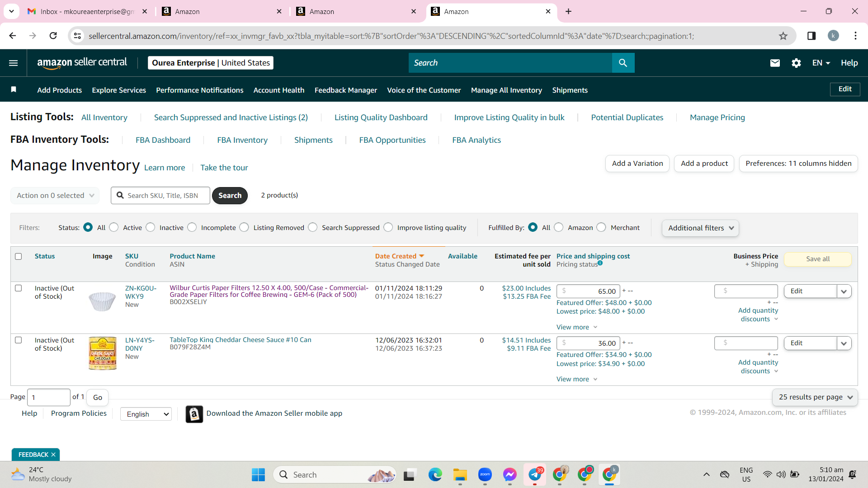Open Voice of the Customer menu item

[x=424, y=90]
